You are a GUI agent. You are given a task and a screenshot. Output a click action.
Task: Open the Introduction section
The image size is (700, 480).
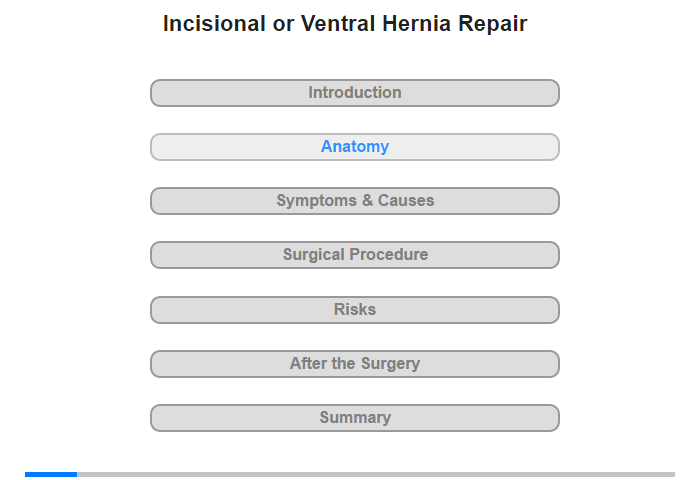click(355, 93)
